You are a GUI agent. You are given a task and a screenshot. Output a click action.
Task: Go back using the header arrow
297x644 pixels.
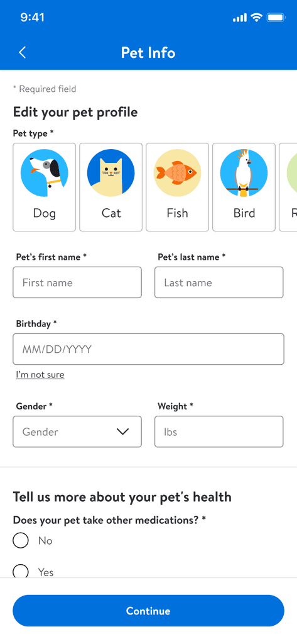pos(23,53)
